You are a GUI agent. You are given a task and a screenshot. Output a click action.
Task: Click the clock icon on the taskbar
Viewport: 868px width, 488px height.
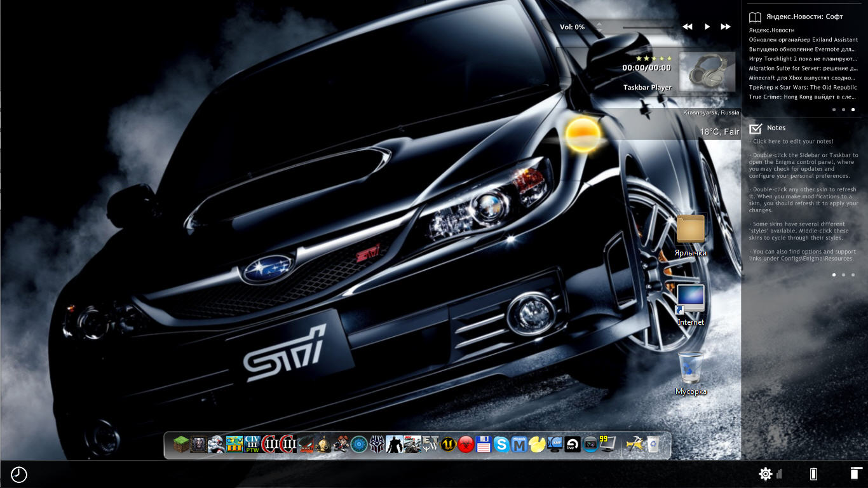[x=19, y=474]
